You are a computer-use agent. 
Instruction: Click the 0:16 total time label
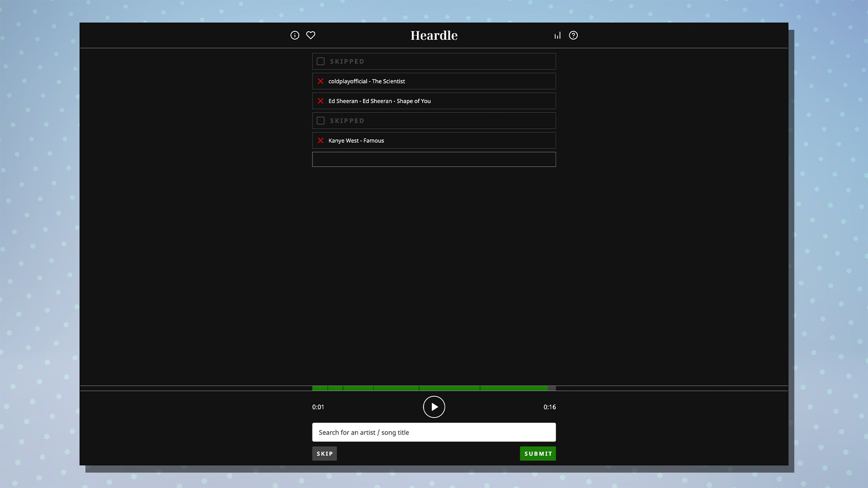pyautogui.click(x=549, y=407)
